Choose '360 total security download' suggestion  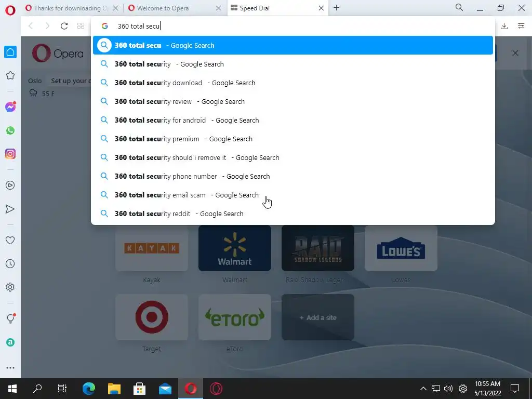point(293,83)
